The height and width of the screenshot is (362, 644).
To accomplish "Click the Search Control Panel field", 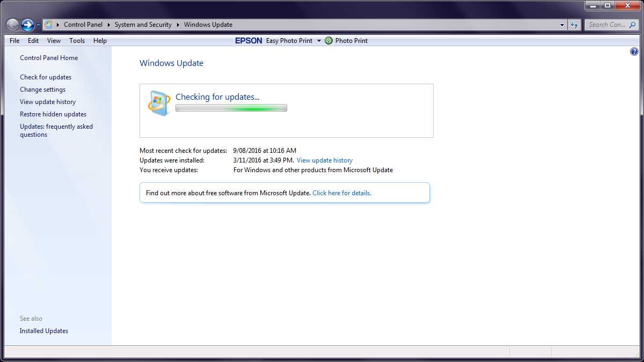I will tap(611, 25).
